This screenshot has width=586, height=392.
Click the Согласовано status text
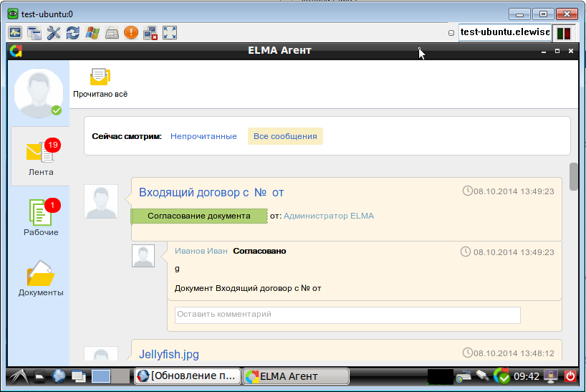[259, 251]
